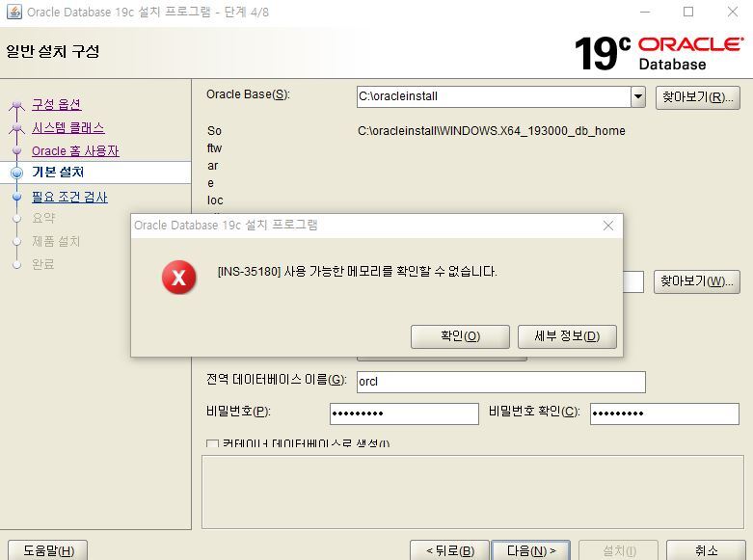The width and height of the screenshot is (753, 560).
Task: Click the 시스템 클래스 step marker icon
Action: [x=16, y=128]
